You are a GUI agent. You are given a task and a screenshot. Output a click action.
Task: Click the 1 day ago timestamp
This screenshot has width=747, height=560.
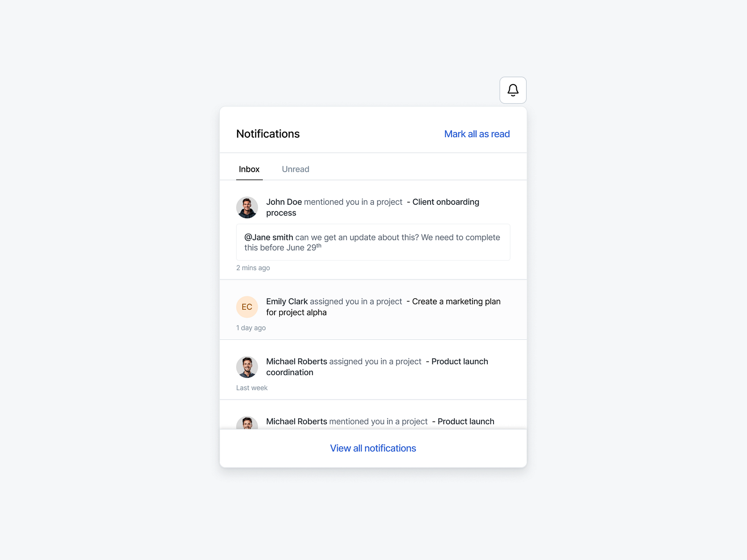(x=251, y=328)
